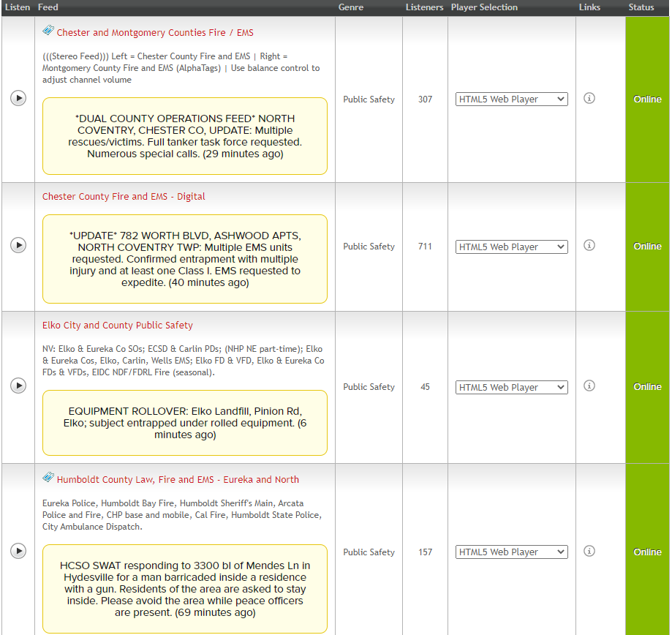Viewport: 672px width, 635px height.
Task: Click the 782 WORTH BLVD update alert box
Action: tap(185, 259)
